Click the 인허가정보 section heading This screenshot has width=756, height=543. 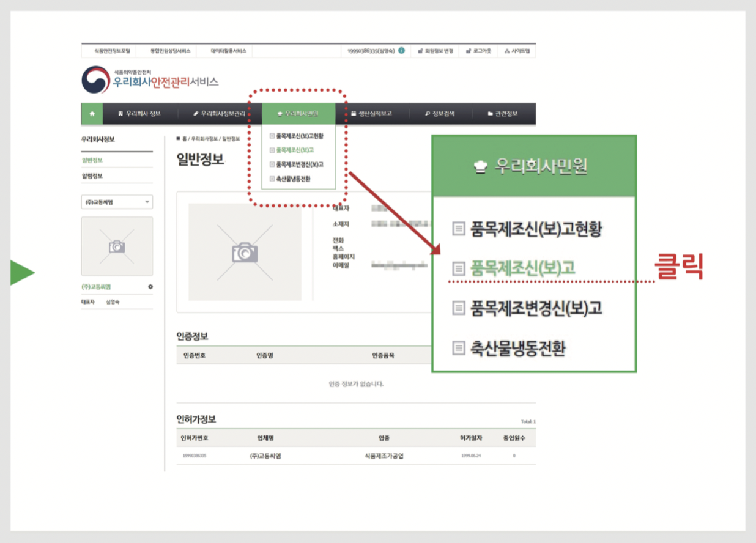pos(196,419)
